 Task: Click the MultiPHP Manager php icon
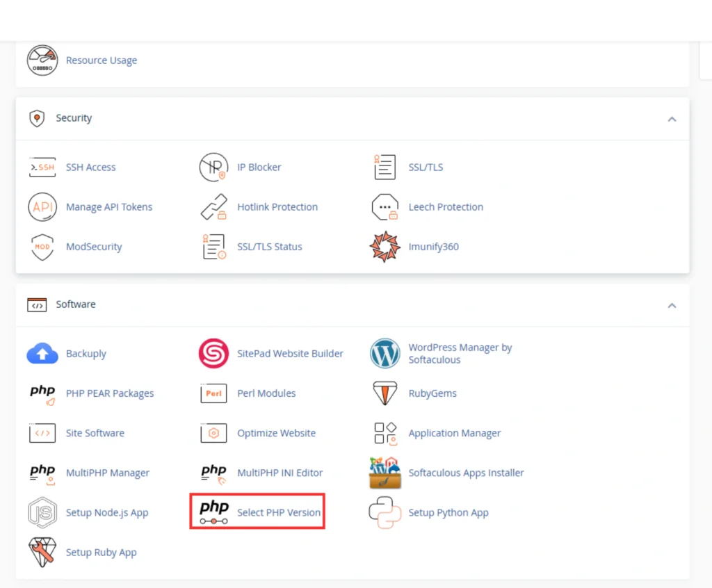tap(42, 474)
